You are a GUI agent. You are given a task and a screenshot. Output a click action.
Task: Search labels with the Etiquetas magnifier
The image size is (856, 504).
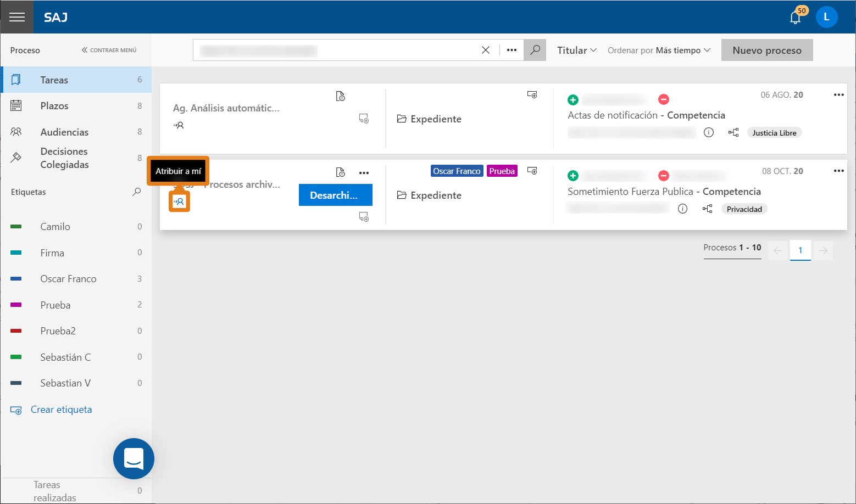coord(136,192)
